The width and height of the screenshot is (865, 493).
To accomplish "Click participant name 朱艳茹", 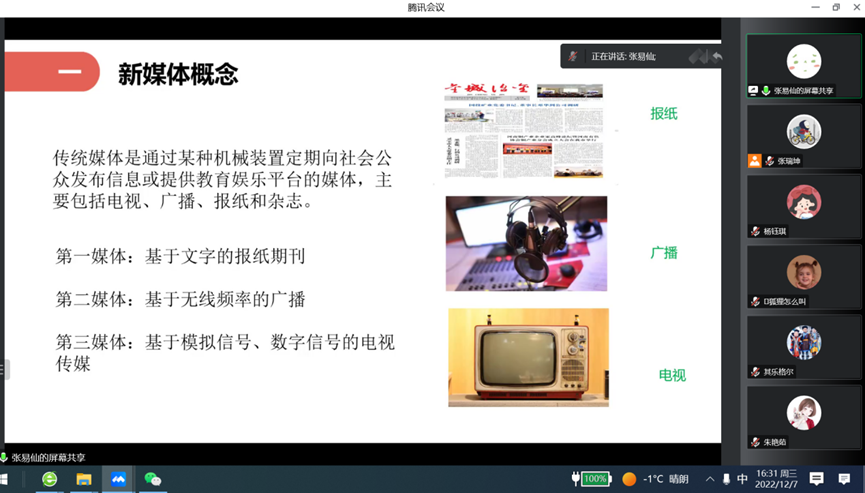I will pos(775,442).
